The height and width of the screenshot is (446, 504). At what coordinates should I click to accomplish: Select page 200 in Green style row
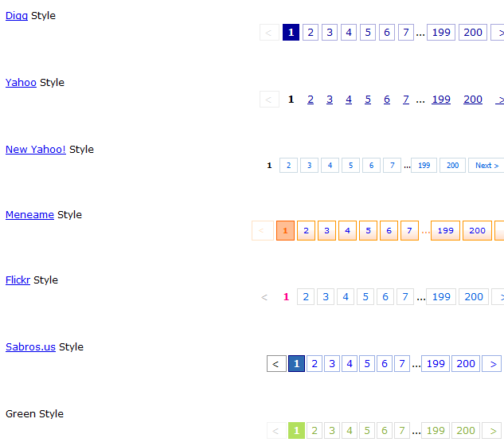466,431
